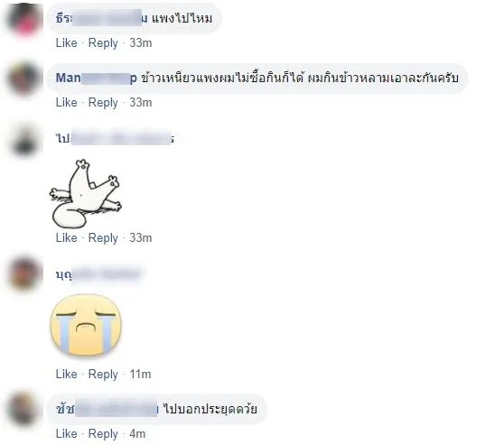Screen dimensions: 504x445
Task: Like the chicken sticker comment
Action: click(x=67, y=237)
